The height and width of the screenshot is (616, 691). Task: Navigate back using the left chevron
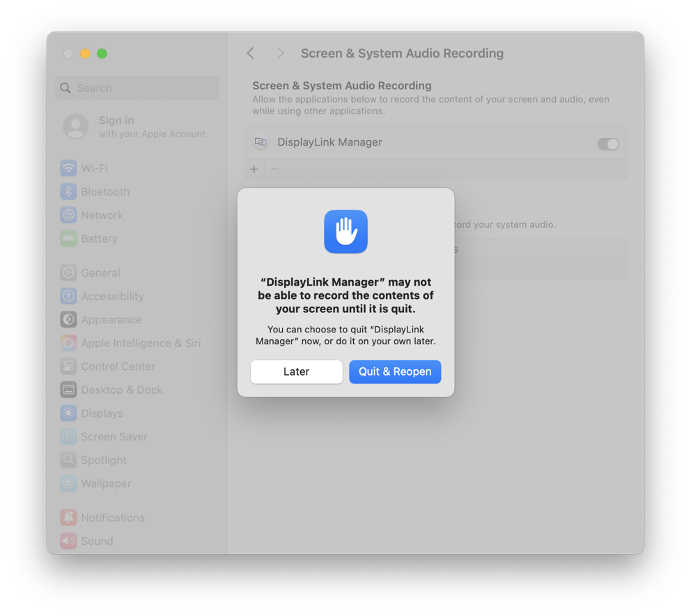250,53
